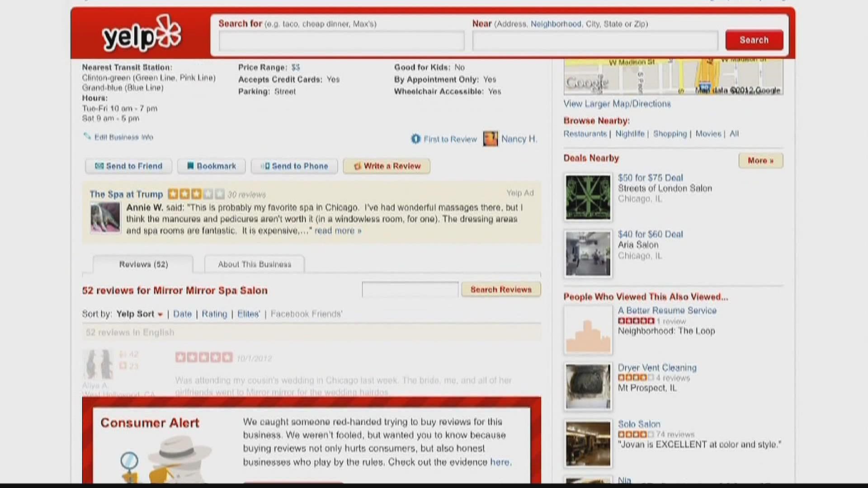Browse nearby Nightlife
The width and height of the screenshot is (868, 488).
[630, 134]
